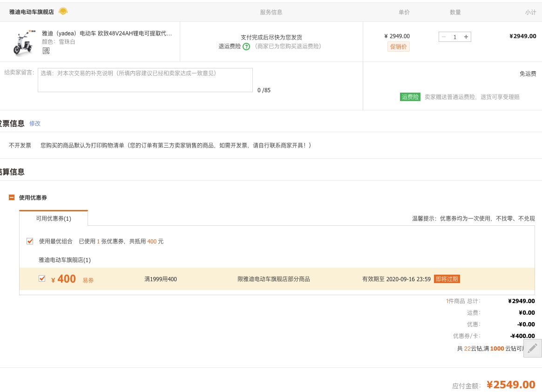Screen dimensions: 542x392
Task: Click the large ¥ 400 coupon amount
Action: [x=64, y=279]
